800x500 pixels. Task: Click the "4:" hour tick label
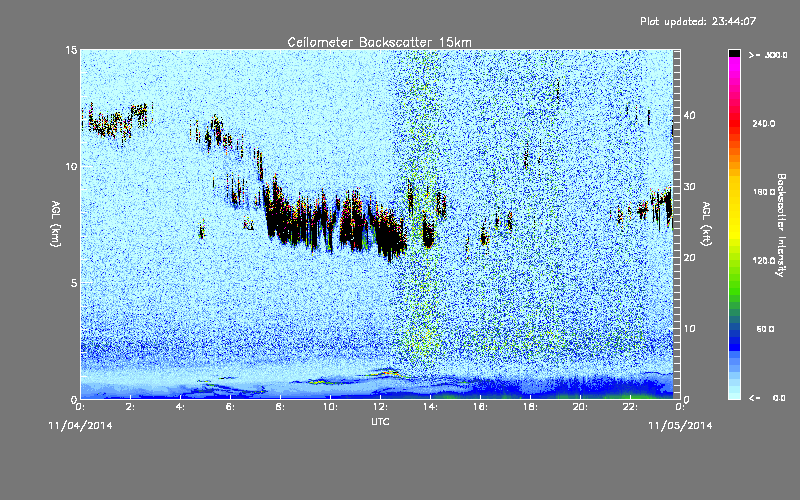pos(181,407)
